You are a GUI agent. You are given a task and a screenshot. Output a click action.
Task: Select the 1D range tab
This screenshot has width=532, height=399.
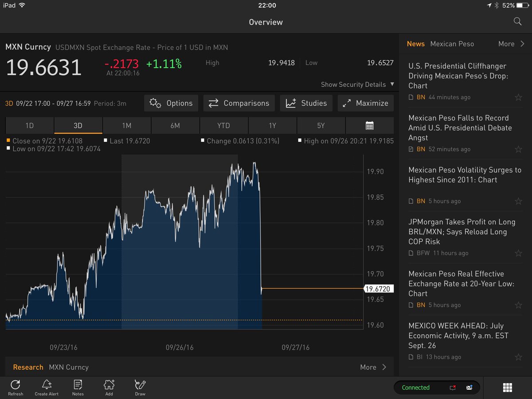tap(29, 125)
